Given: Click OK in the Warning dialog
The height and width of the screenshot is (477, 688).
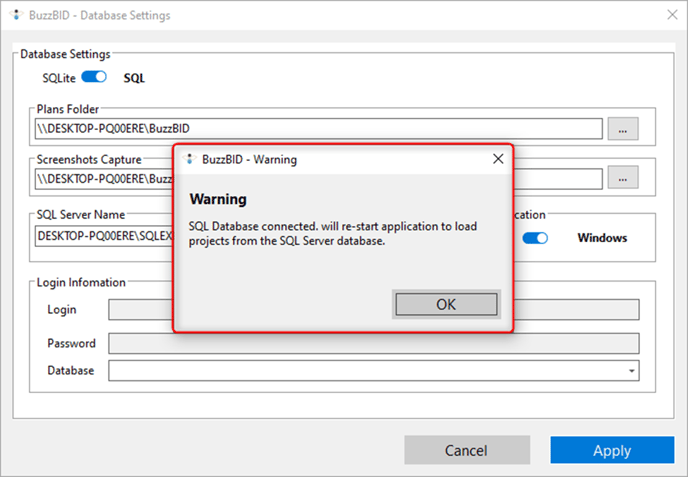Looking at the screenshot, I should click(x=446, y=304).
